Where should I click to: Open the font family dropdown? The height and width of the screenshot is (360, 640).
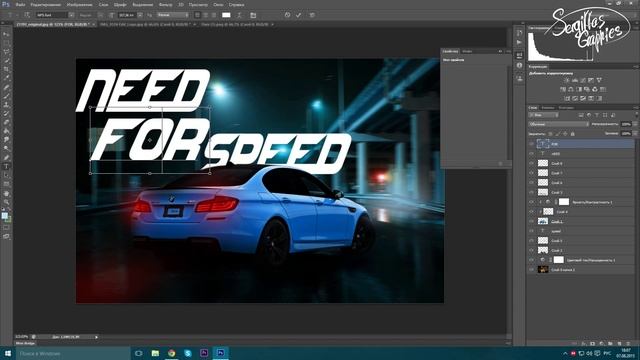click(x=71, y=15)
